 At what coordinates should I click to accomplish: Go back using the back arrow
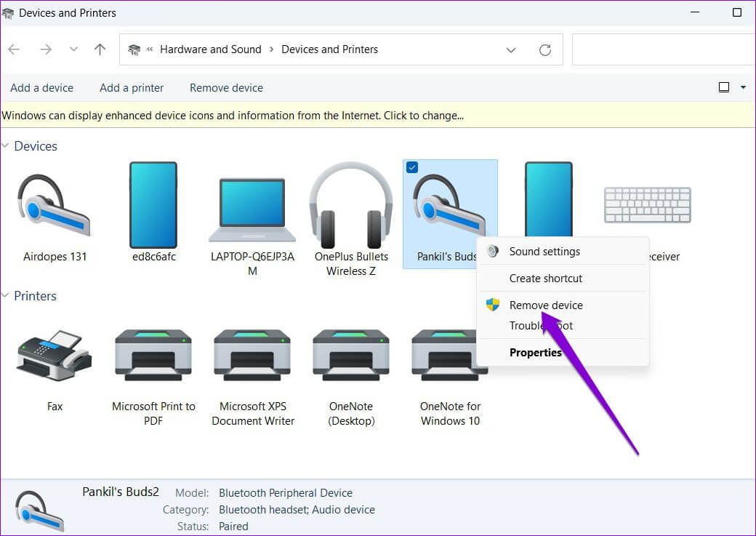point(14,49)
